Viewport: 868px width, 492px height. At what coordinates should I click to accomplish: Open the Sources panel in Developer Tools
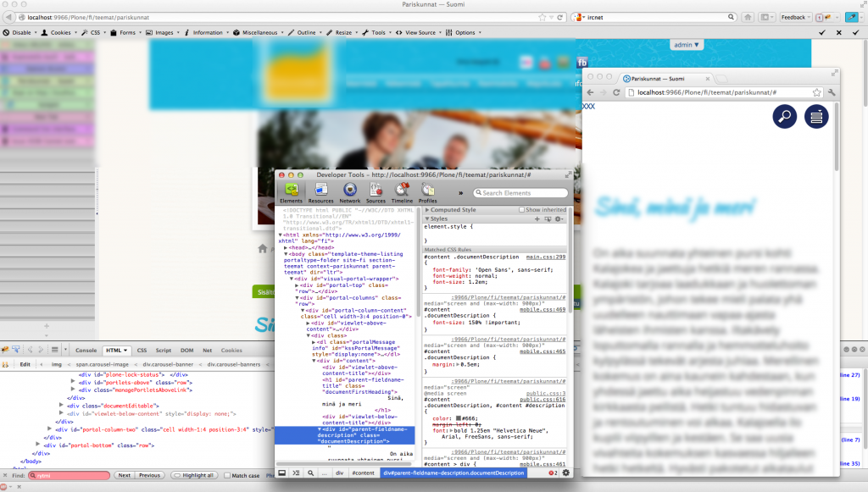tap(376, 193)
